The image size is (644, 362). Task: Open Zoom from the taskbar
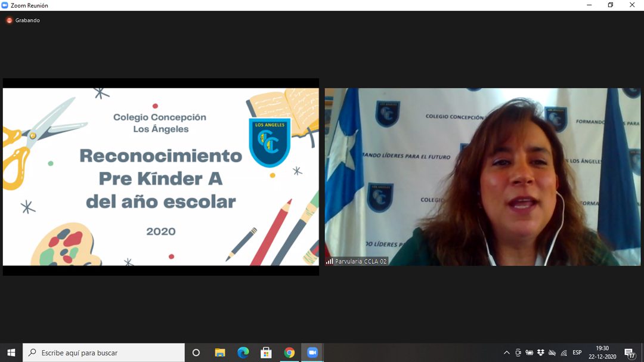(312, 352)
